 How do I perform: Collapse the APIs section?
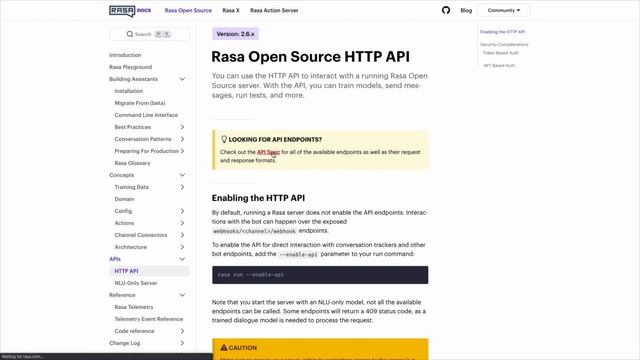coord(182,259)
